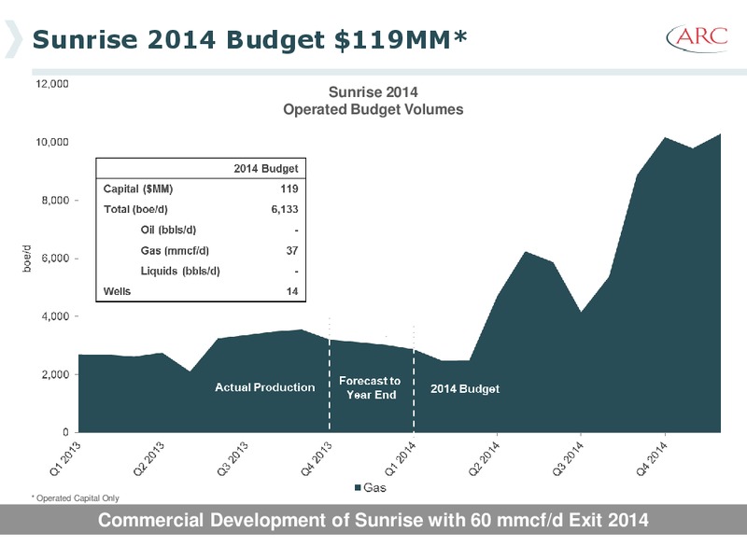
Task: Click the subtitle 'Operated Budget Volumes'
Action: coord(373,109)
